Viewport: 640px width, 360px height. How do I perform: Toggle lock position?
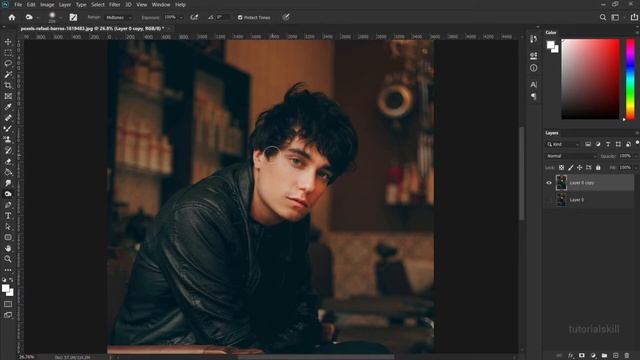click(580, 168)
